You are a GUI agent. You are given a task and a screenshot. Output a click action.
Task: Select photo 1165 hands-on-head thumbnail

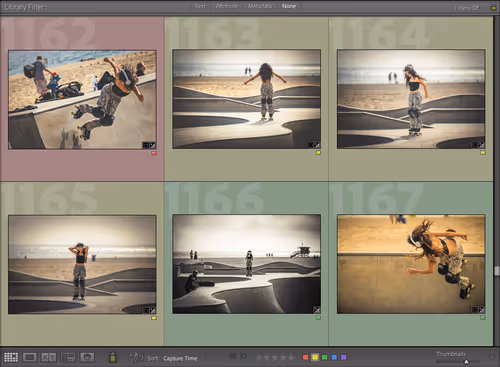click(x=82, y=264)
